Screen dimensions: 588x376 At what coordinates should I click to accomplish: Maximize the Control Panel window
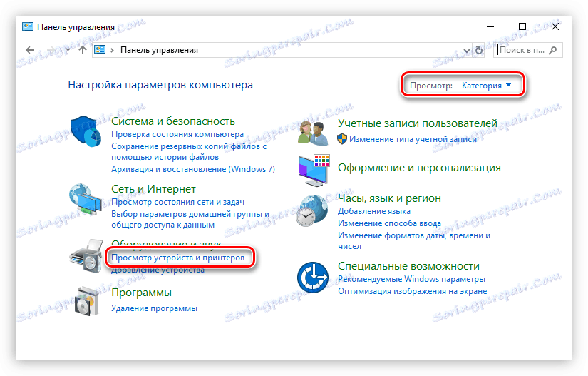point(522,26)
